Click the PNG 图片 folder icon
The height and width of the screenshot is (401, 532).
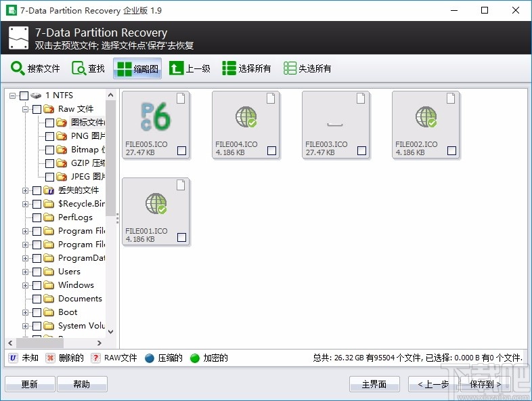coord(62,136)
